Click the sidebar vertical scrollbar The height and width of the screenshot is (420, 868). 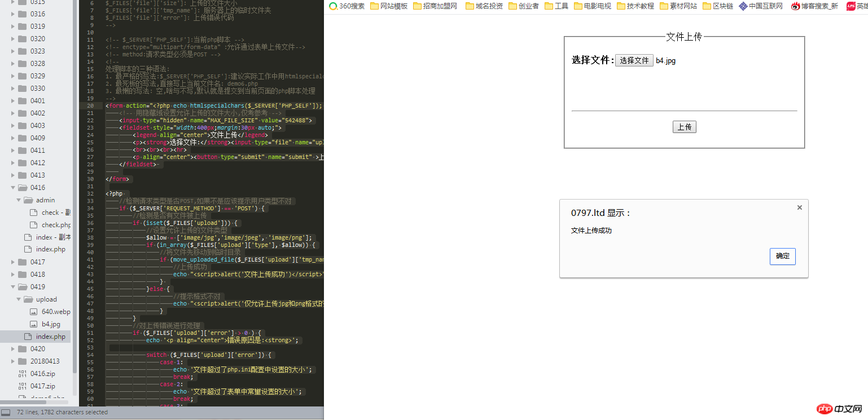pos(75,186)
